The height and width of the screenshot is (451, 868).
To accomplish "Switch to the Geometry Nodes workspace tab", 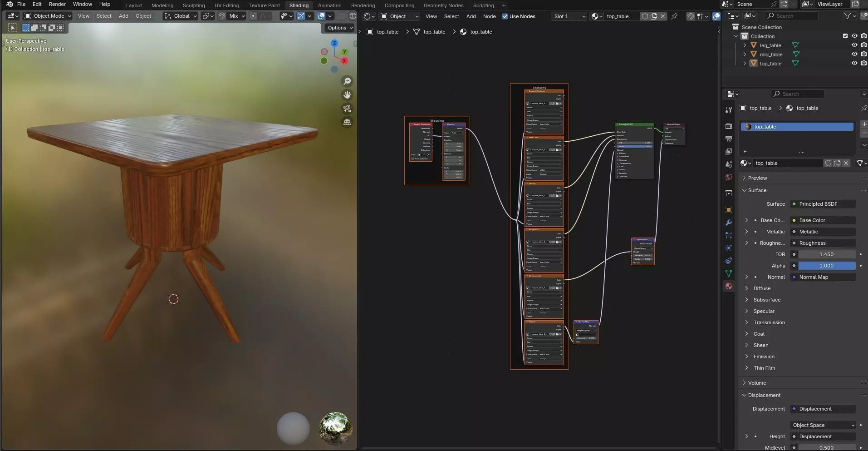I will pos(443,5).
